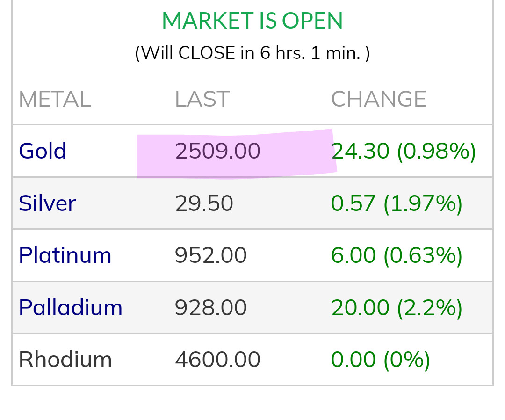Click Palladium last price 928.00
Viewport: 505px width, 420px height.
point(210,308)
